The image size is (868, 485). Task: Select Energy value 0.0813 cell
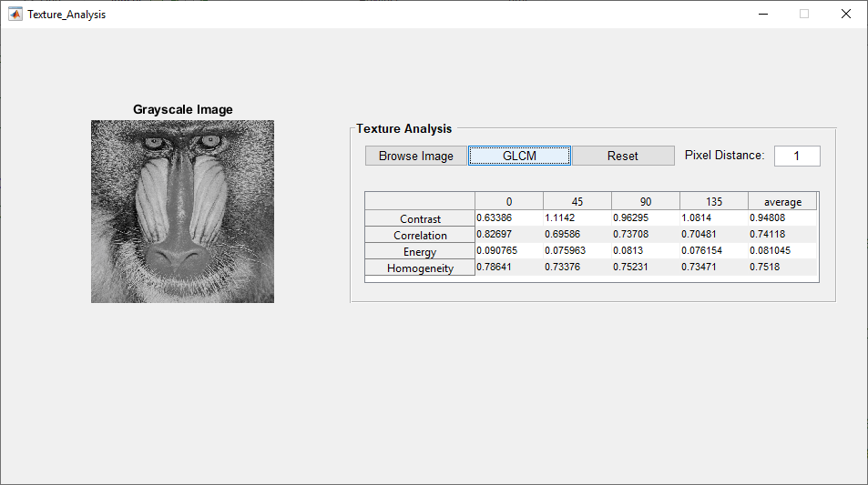[x=645, y=251]
